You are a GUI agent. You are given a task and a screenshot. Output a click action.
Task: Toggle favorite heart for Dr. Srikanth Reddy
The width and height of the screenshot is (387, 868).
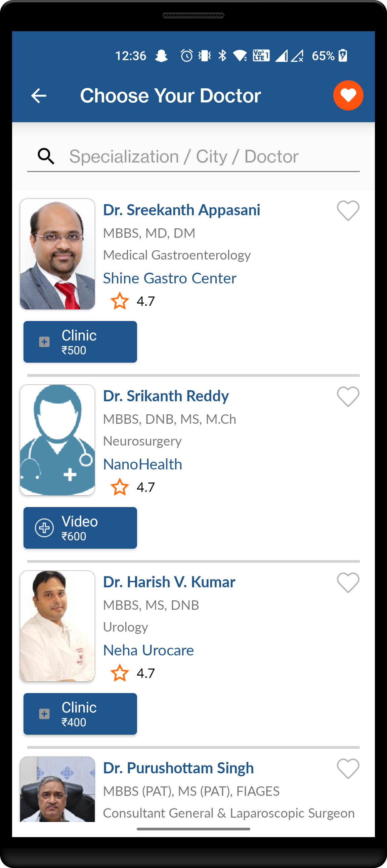pos(348,397)
